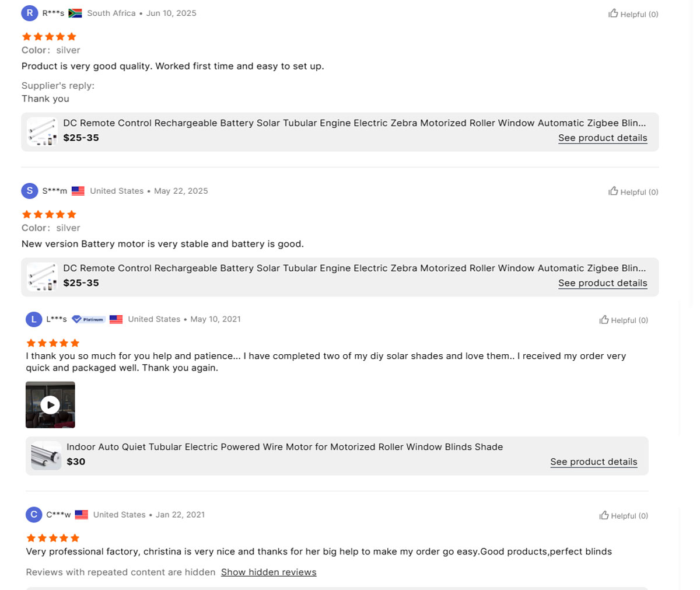Image resolution: width=700 pixels, height=590 pixels.
Task: Click product thumbnail in R***s review card
Action: pos(42,131)
